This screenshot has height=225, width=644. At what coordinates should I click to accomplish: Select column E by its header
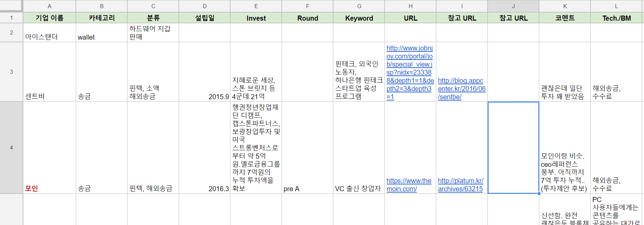[x=256, y=6]
